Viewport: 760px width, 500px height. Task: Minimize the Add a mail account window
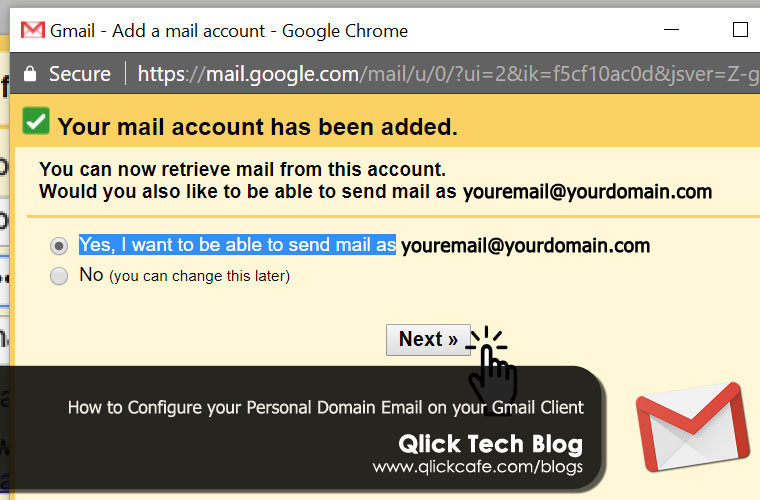[671, 30]
